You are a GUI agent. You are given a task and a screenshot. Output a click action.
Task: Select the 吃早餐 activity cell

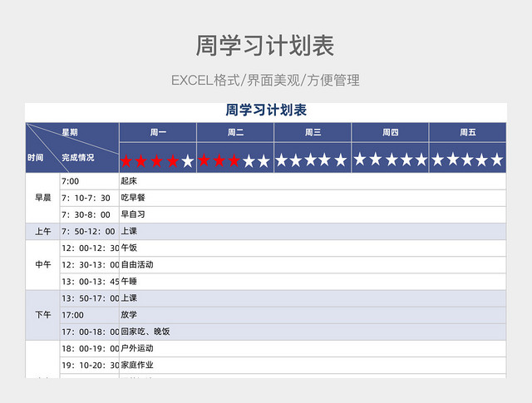(313, 198)
